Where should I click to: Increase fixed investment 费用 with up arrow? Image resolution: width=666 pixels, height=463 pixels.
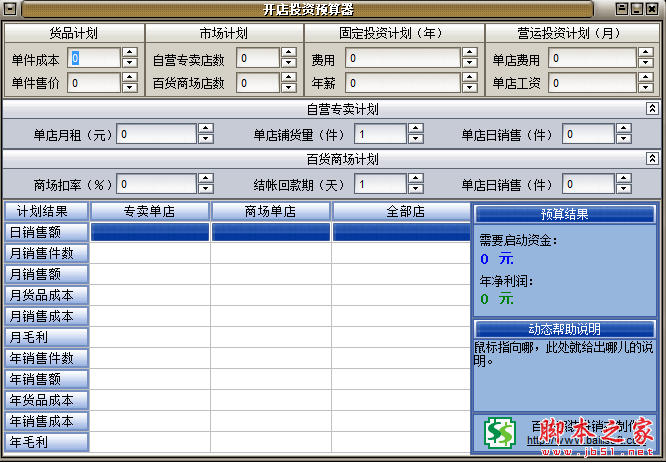pos(470,53)
